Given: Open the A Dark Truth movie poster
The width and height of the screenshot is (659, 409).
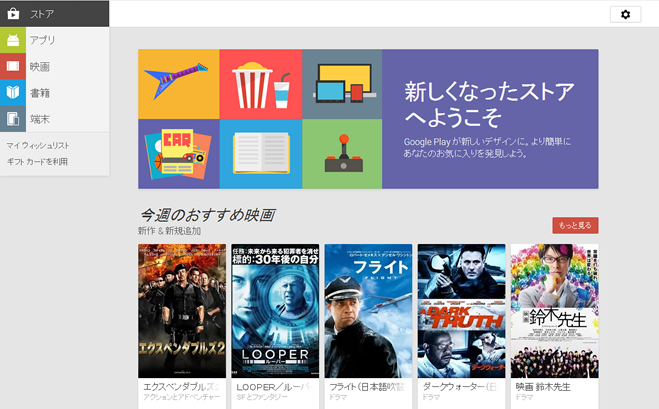Looking at the screenshot, I should pyautogui.click(x=461, y=311).
